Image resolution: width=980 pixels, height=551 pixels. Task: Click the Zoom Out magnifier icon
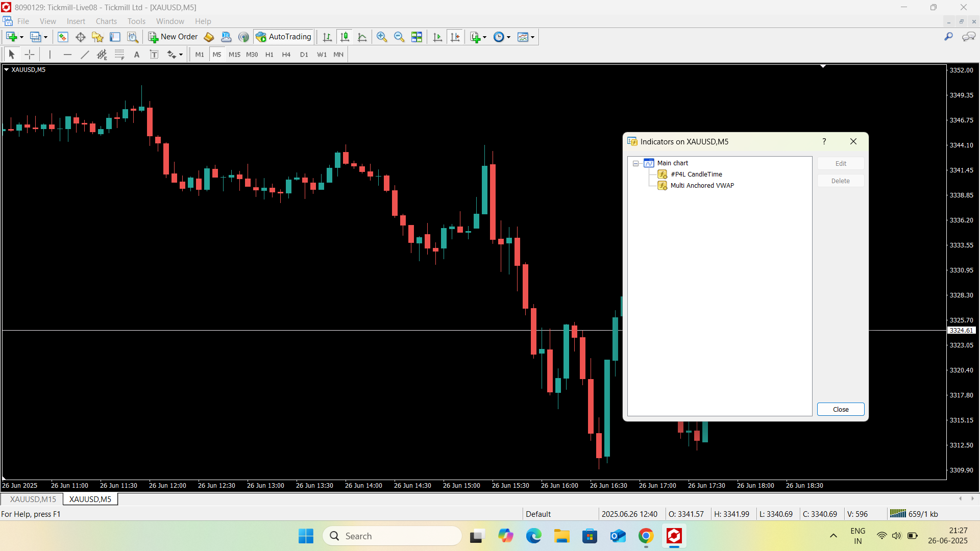pyautogui.click(x=399, y=37)
